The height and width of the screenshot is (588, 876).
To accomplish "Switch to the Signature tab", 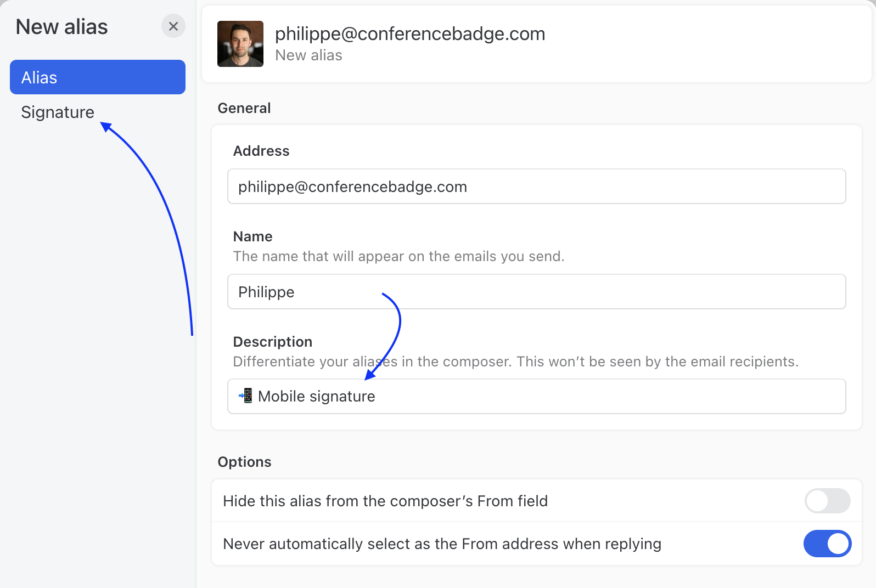I will [x=58, y=112].
